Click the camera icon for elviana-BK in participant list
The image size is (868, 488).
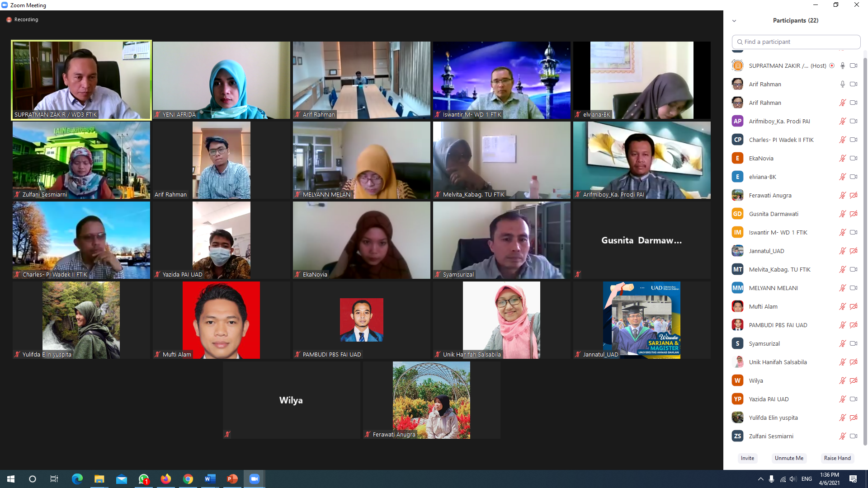pyautogui.click(x=854, y=177)
